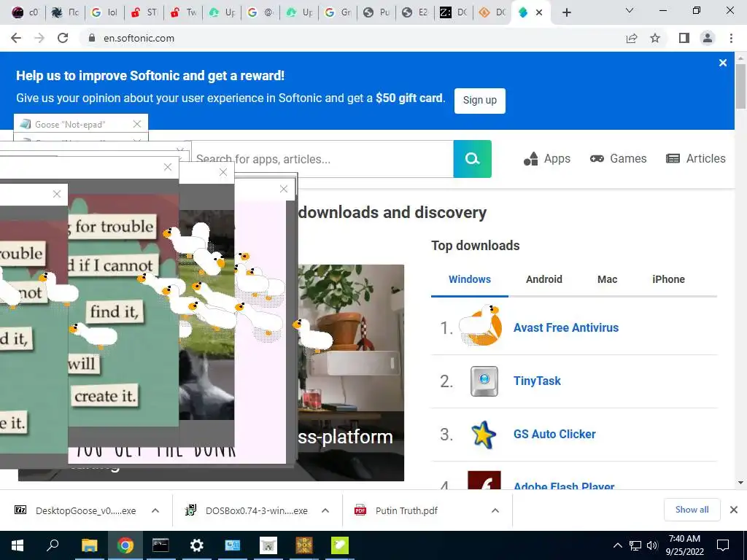The height and width of the screenshot is (560, 747).
Task: Click the GS Auto Clicker star icon
Action: pyautogui.click(x=483, y=435)
